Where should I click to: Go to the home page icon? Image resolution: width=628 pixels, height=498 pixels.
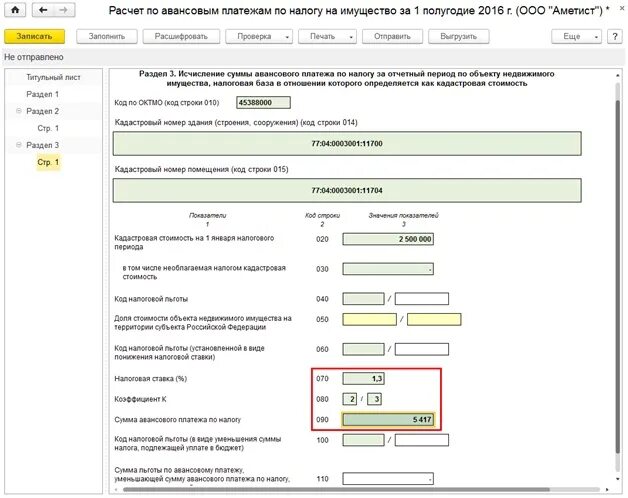(x=15, y=10)
